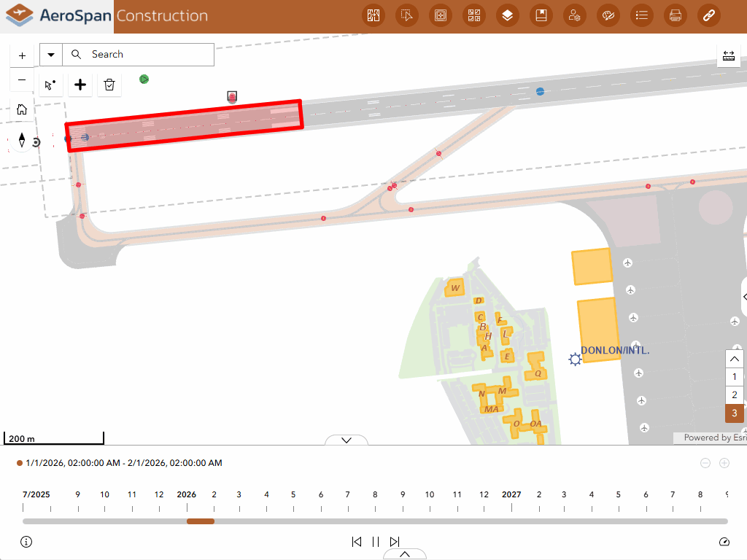Step to the next time interval
The width and height of the screenshot is (747, 560).
395,542
